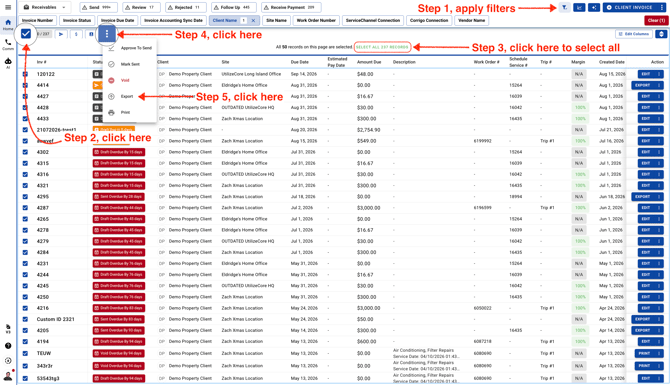Click the bulk dollar payment icon
This screenshot has height=385, width=670.
pyautogui.click(x=76, y=34)
